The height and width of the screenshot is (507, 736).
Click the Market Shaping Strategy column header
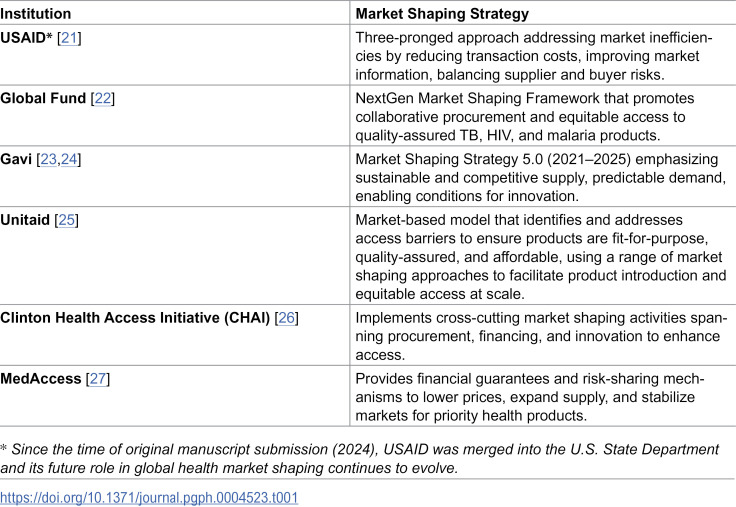click(x=442, y=14)
